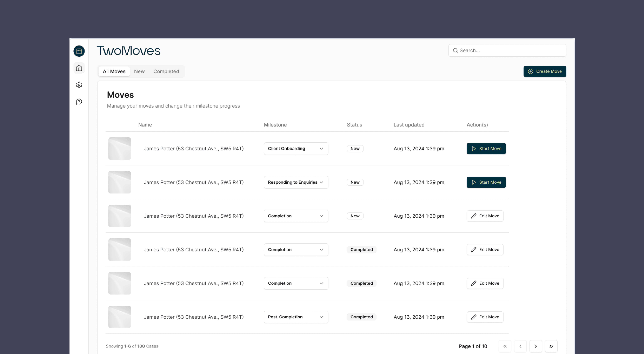Edit Move in the Completion row with New status
The width and height of the screenshot is (644, 354).
[x=485, y=216]
